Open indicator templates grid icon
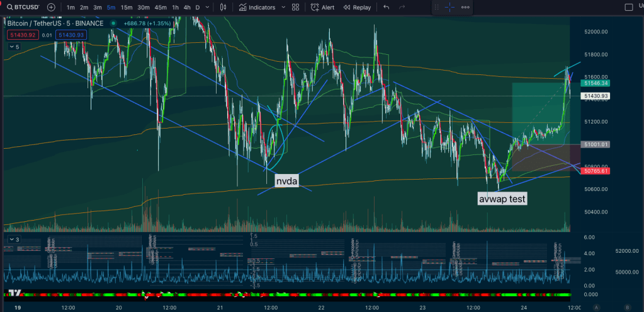 pos(295,8)
